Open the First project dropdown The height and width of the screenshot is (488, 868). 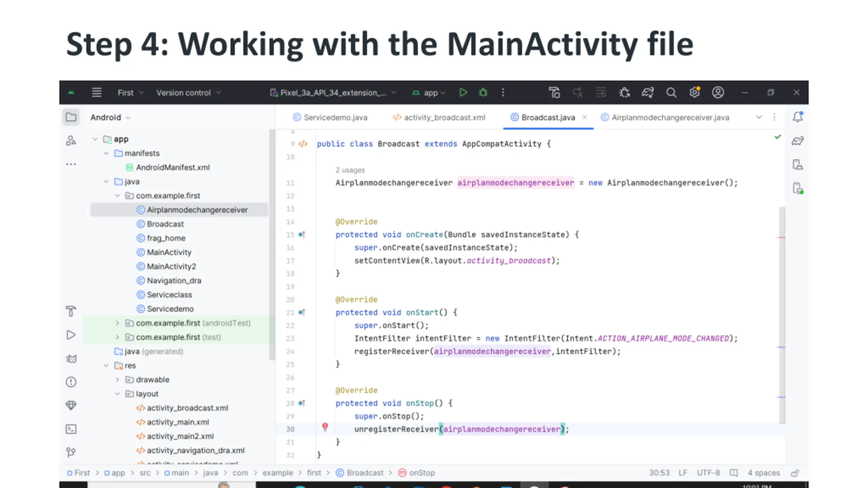click(131, 93)
